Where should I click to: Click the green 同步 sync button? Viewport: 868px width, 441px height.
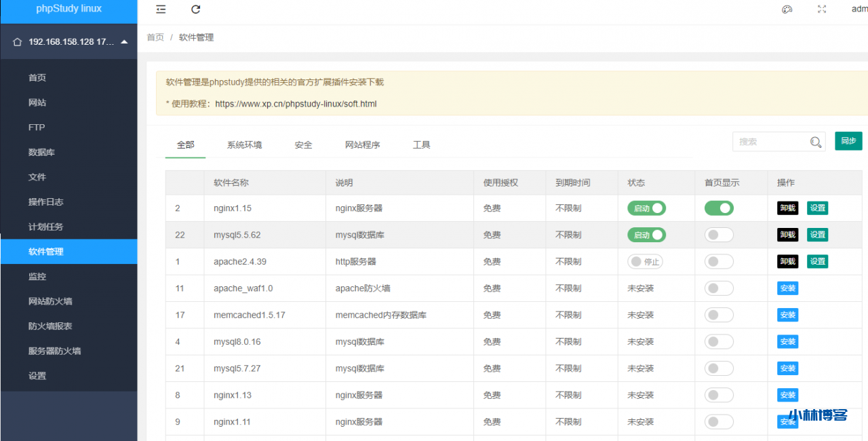[x=848, y=141]
